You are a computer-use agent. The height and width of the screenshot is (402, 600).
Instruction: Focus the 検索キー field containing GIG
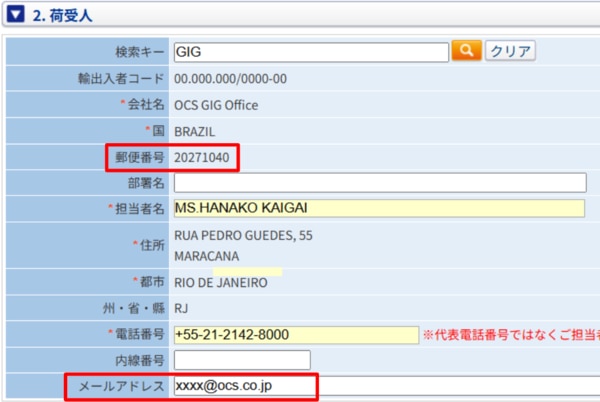pyautogui.click(x=310, y=52)
